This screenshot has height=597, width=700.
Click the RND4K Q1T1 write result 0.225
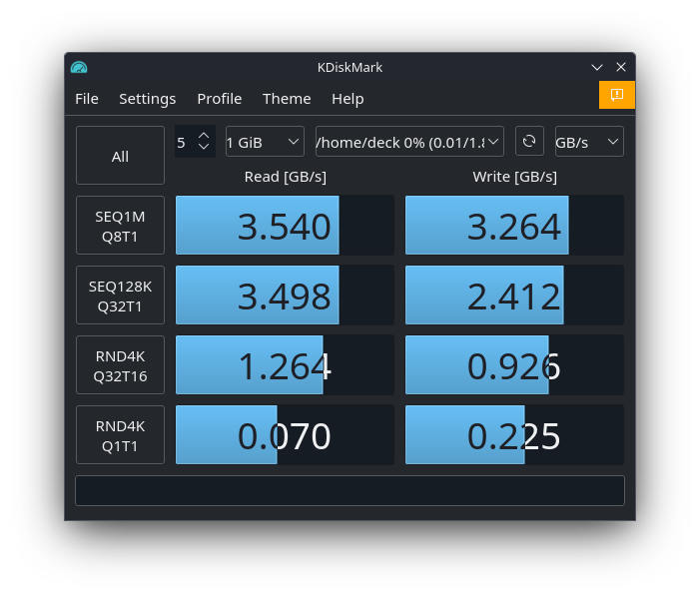[514, 435]
